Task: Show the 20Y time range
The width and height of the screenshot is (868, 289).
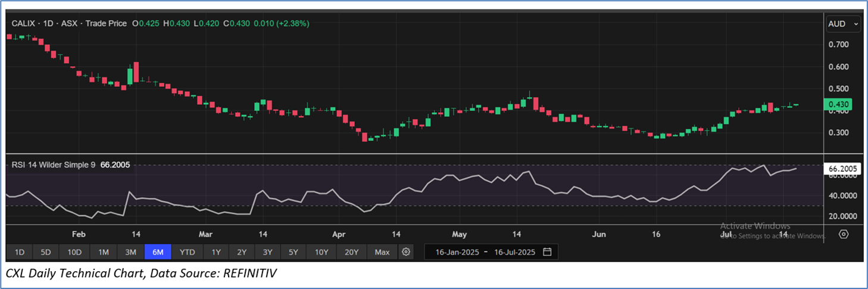Action: click(x=351, y=252)
